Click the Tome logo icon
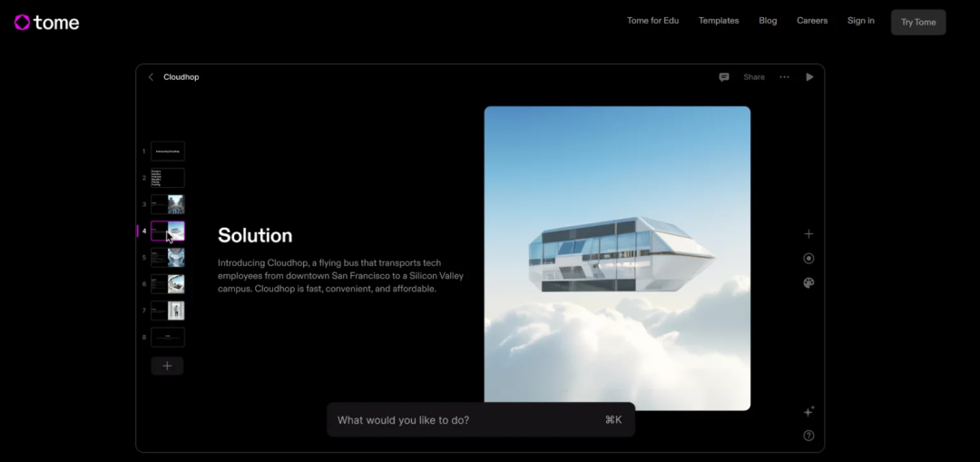The width and height of the screenshot is (980, 462). click(x=22, y=23)
